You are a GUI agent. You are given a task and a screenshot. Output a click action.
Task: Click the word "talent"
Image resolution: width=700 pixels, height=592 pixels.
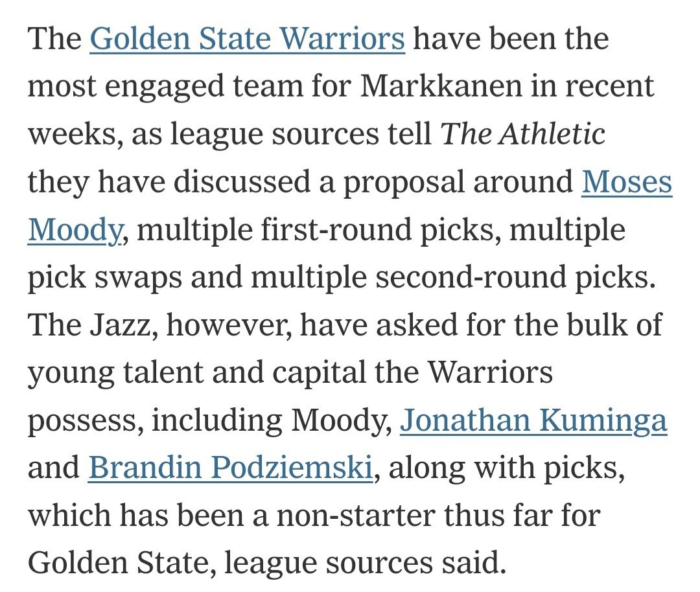point(163,372)
